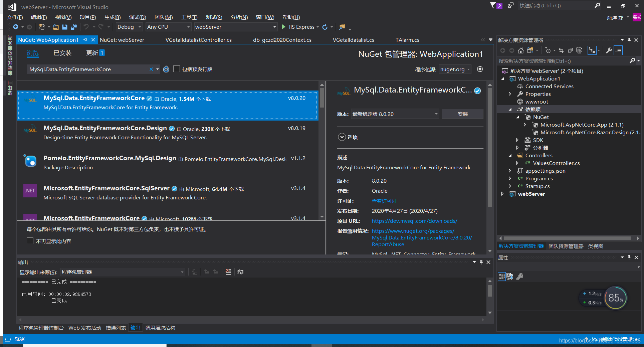Start debugging with the green play icon
Image resolution: width=644 pixels, height=347 pixels.
click(283, 27)
